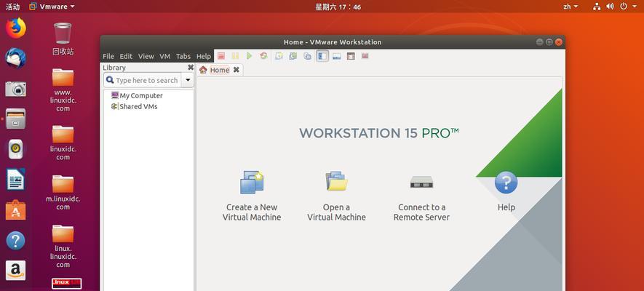Click the thumbnail bar toolbar icon
Image resolution: width=644 pixels, height=291 pixels.
coord(336,56)
